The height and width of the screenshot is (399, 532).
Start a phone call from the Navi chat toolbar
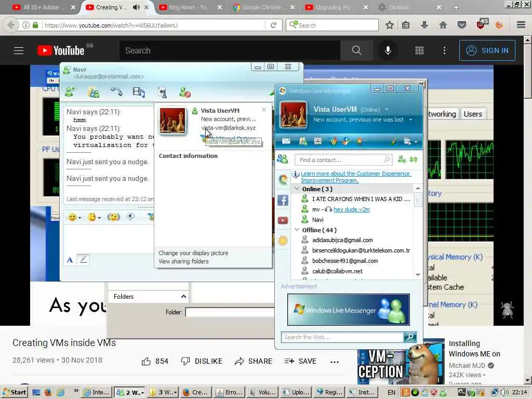(116, 91)
